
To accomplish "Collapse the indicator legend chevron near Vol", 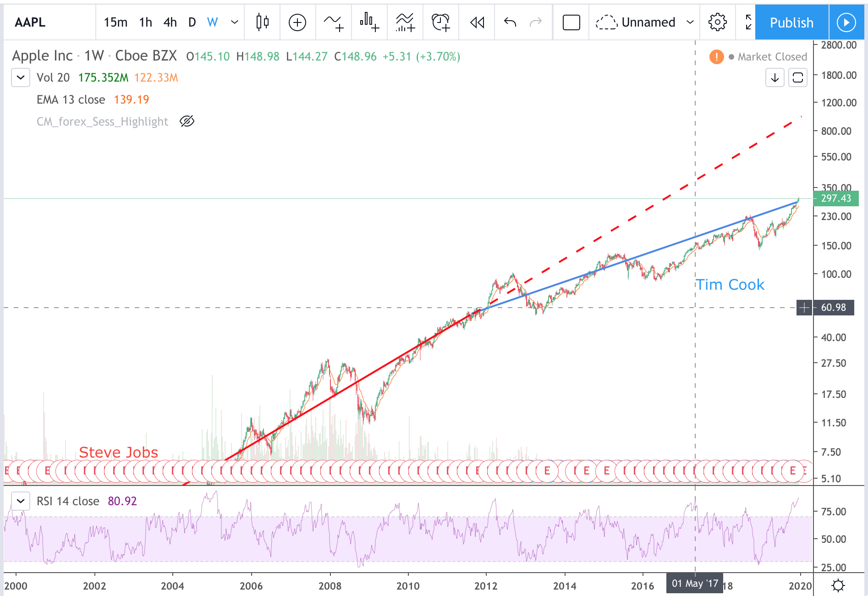I will [x=21, y=77].
